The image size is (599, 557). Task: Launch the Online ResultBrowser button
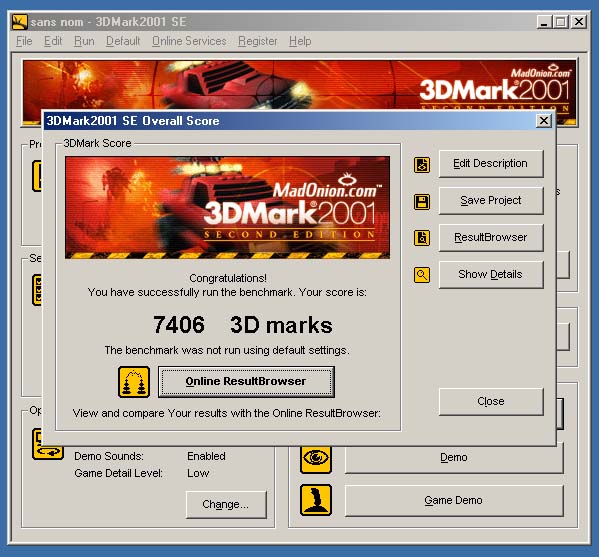(x=246, y=382)
